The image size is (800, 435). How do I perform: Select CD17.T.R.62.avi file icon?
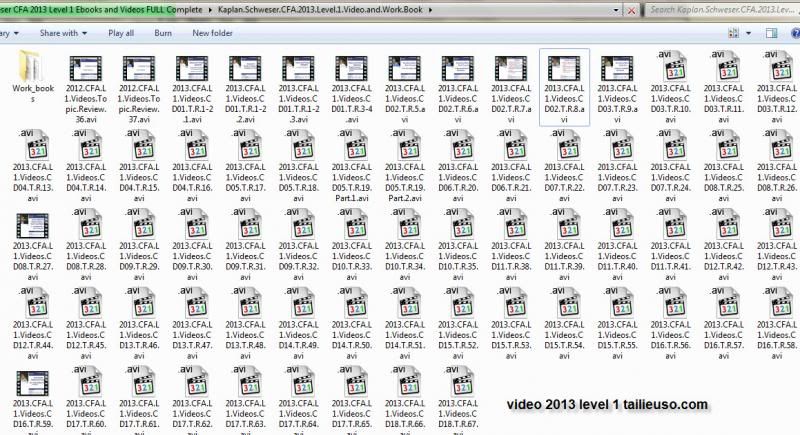point(192,381)
